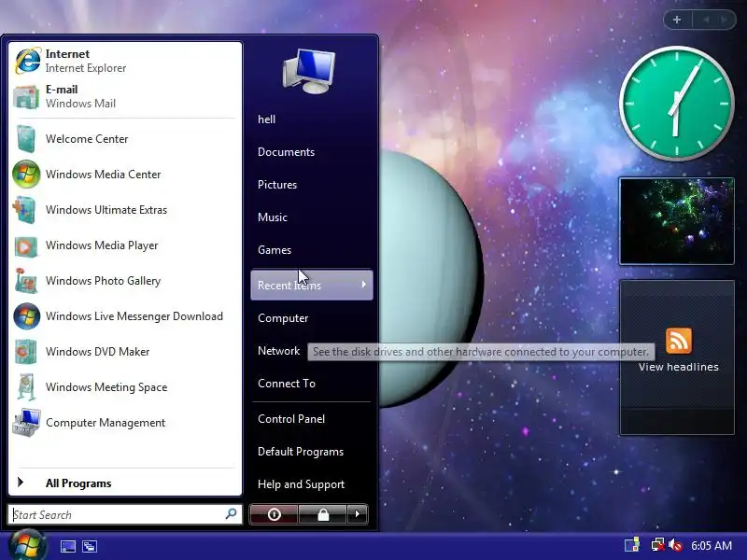
Task: Click the Switch Between Windows icon
Action: tap(90, 546)
